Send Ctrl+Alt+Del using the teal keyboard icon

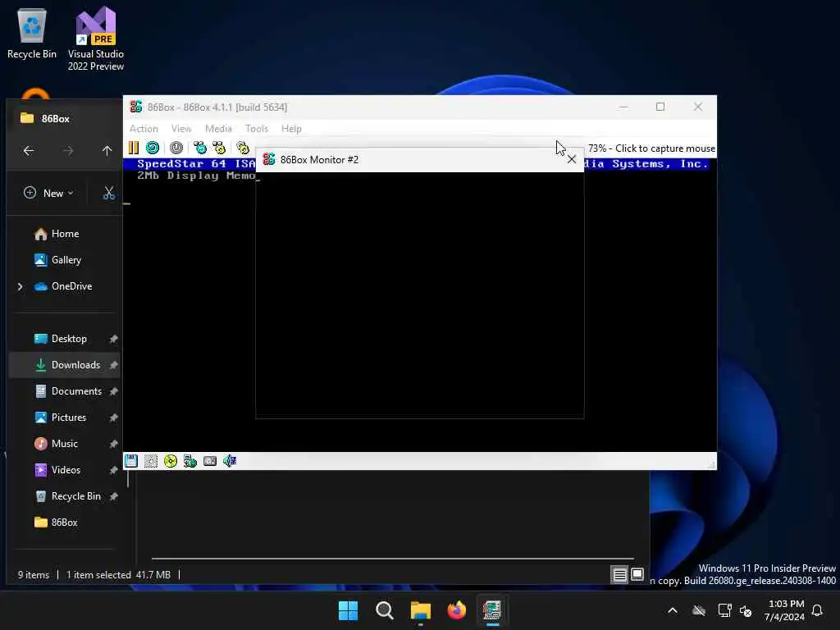click(200, 148)
